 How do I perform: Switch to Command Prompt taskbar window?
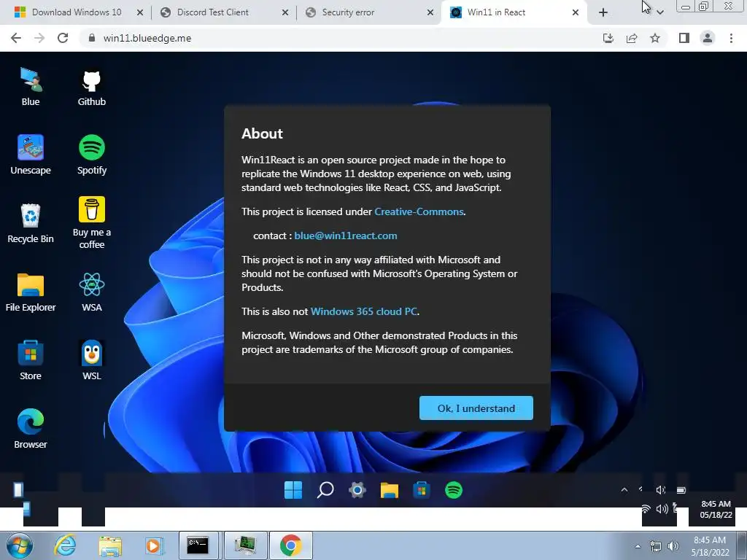pos(198,545)
